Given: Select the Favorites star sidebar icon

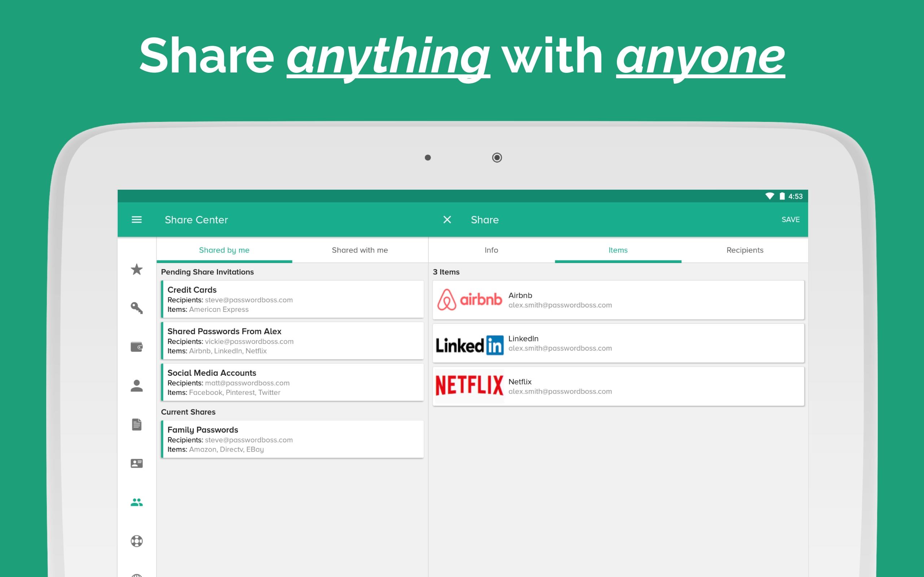Looking at the screenshot, I should point(137,269).
